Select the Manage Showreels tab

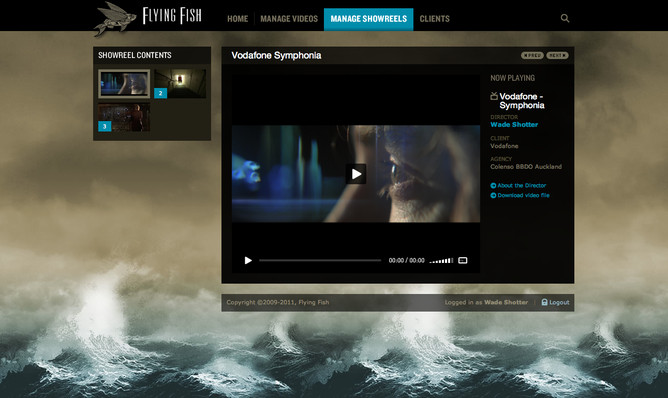click(369, 19)
